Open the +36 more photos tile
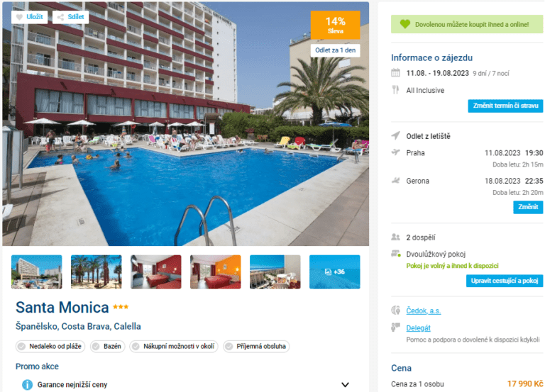This screenshot has width=545, height=392. pos(335,272)
